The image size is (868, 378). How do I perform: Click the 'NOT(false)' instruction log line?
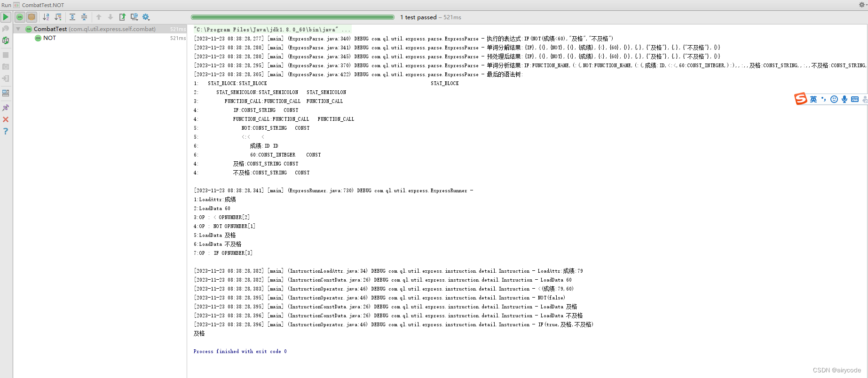click(379, 298)
